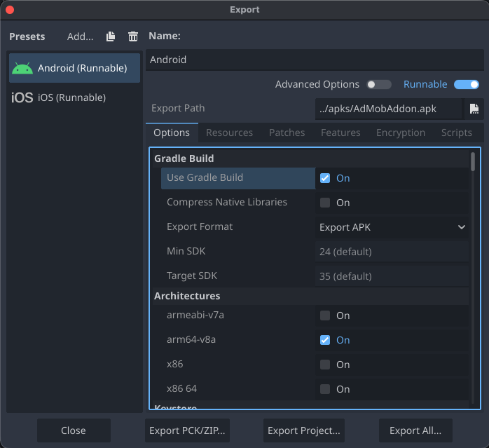Click the preset Name text field
Screen dimensions: 489x448
(x=313, y=60)
